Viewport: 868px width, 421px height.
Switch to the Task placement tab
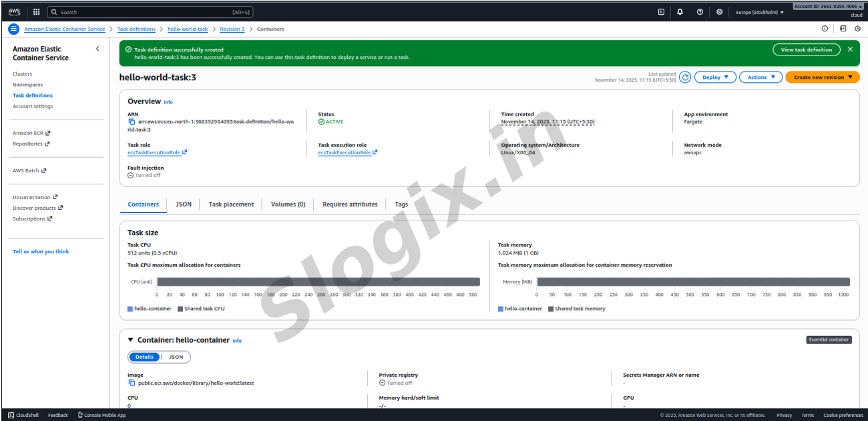point(231,204)
